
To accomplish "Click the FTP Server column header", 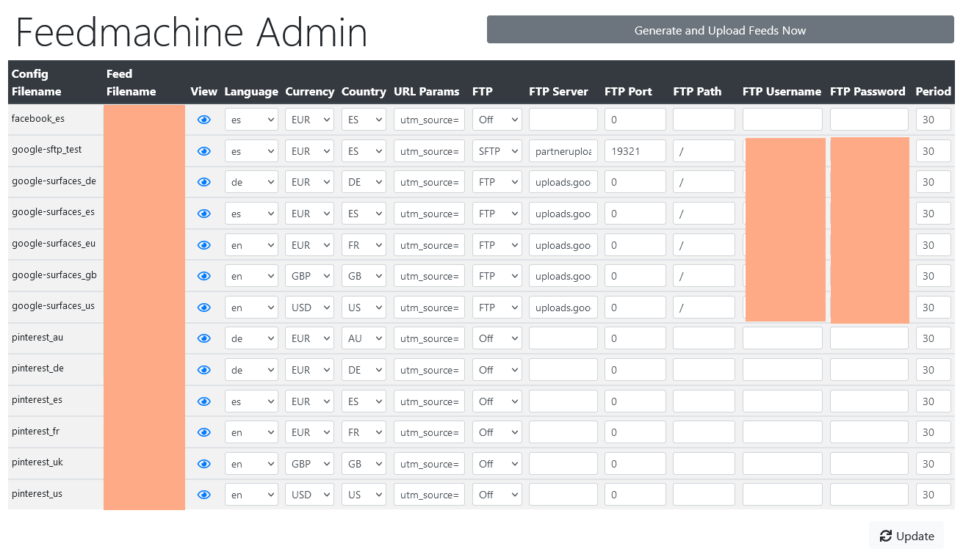I will 558,92.
